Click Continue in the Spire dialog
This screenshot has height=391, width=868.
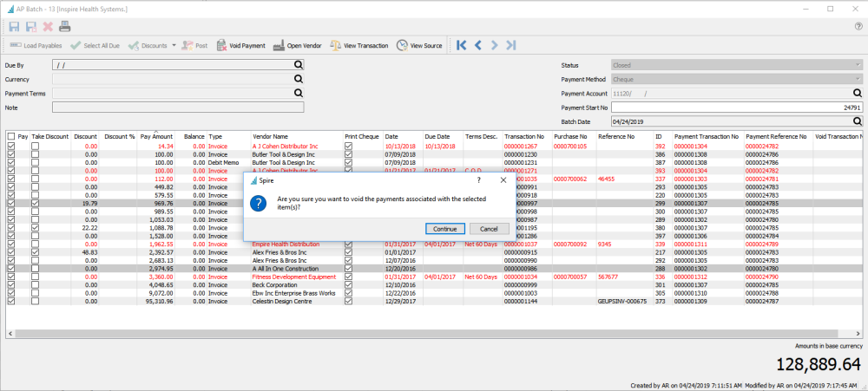[x=445, y=228]
